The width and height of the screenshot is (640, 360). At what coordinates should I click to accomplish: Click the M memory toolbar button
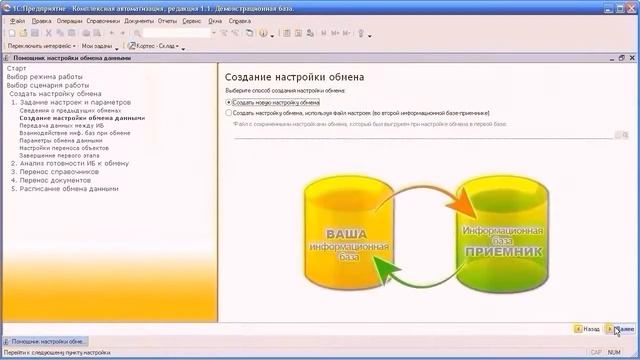click(324, 33)
